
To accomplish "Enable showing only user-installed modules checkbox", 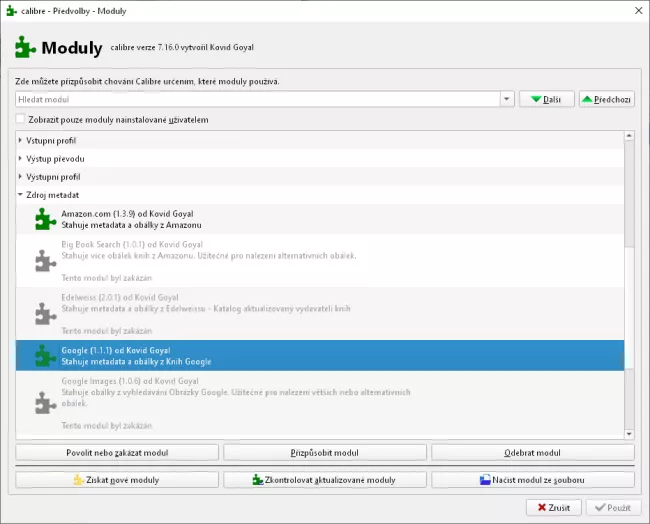I will [x=21, y=120].
